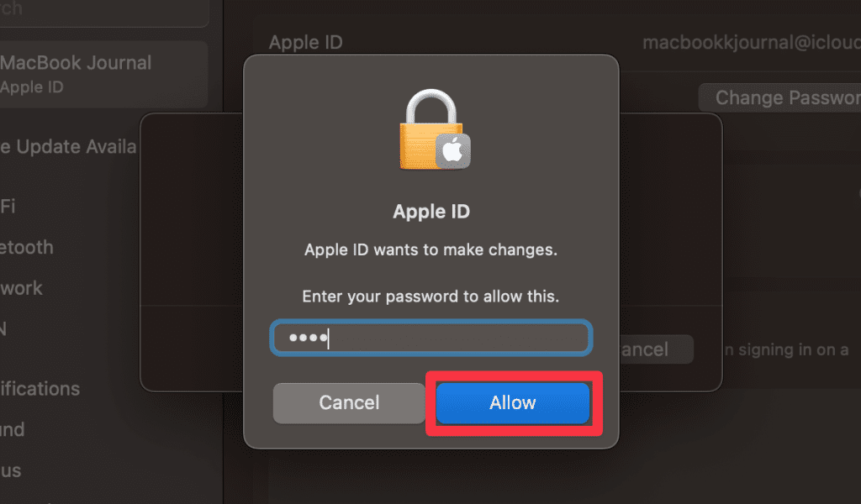Open Sound settings in the sidebar
Screen dimensions: 861x504
(13, 429)
